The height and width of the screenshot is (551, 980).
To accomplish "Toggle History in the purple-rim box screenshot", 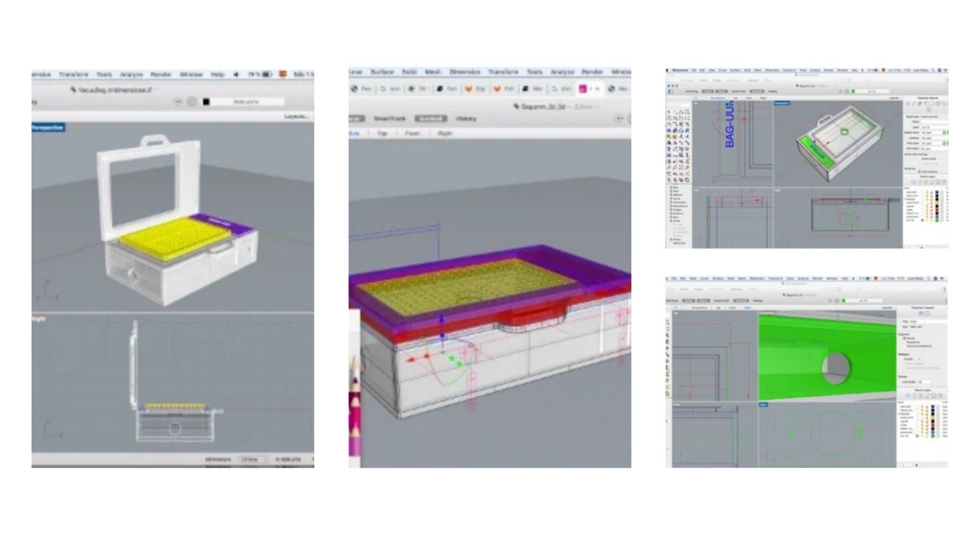I will [466, 118].
